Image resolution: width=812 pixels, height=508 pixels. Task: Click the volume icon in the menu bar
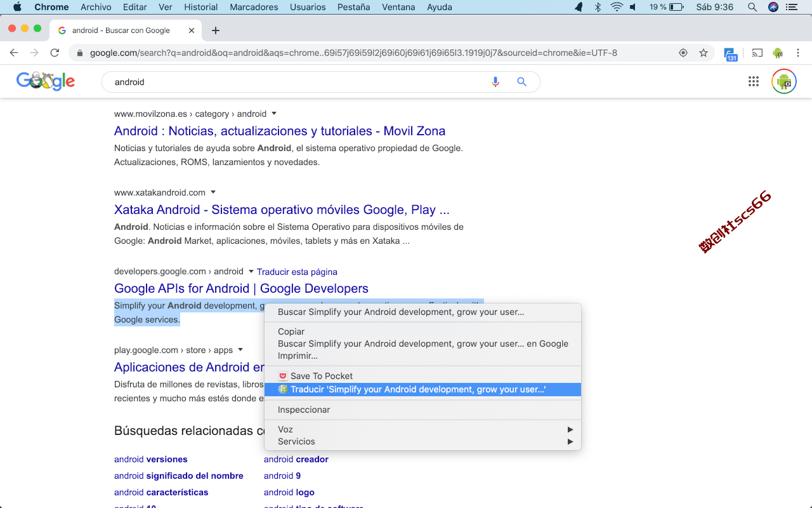[x=633, y=7]
